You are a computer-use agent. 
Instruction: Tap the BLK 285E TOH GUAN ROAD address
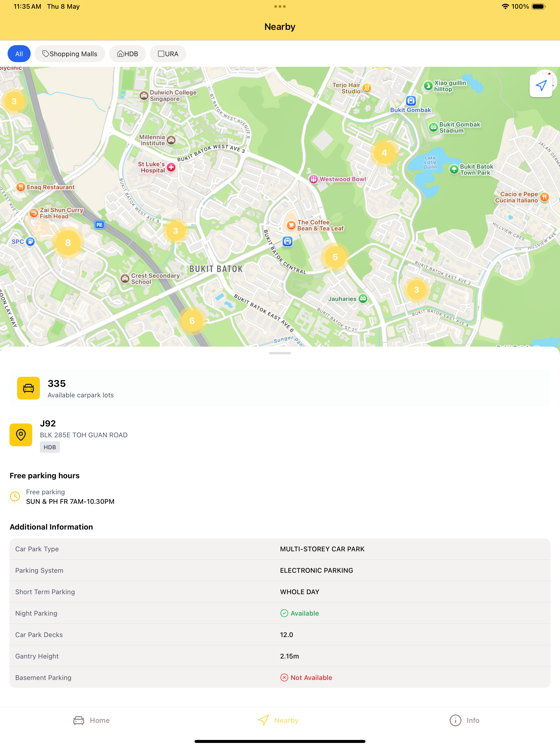pyautogui.click(x=84, y=435)
